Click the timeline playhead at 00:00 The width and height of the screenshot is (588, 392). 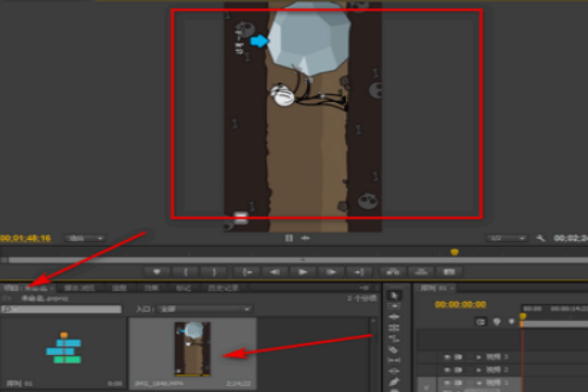[522, 317]
